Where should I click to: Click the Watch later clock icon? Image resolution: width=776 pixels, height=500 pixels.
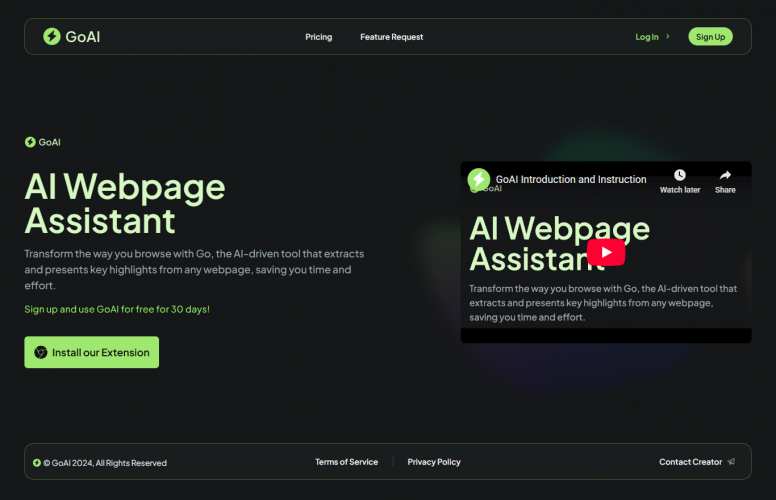pos(679,175)
